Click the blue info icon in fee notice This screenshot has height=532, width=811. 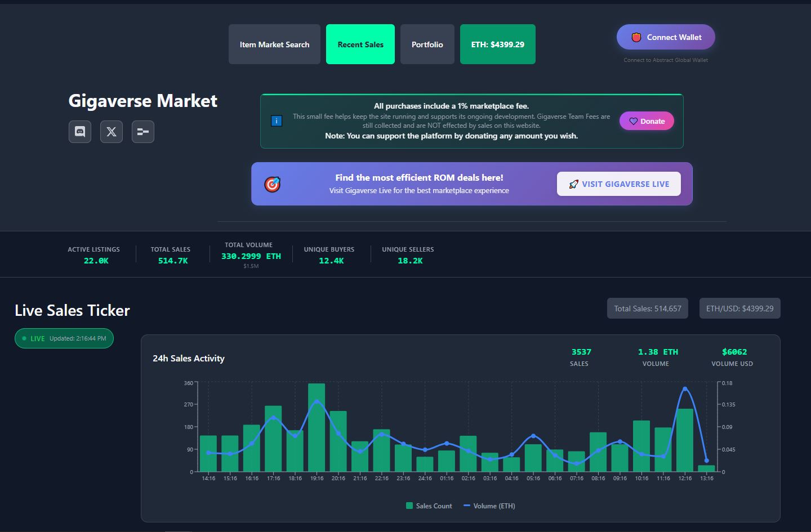coord(277,121)
